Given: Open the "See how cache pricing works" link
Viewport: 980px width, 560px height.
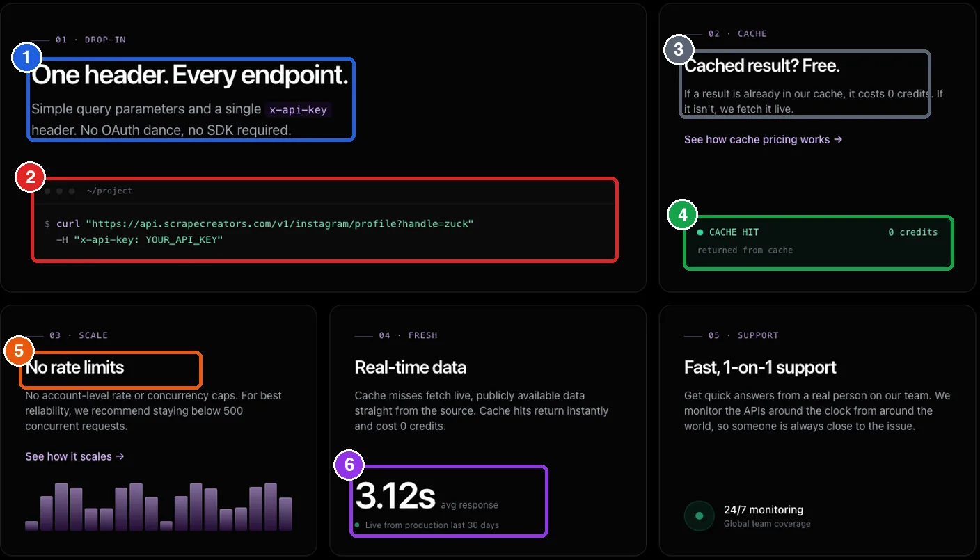Looking at the screenshot, I should [763, 140].
